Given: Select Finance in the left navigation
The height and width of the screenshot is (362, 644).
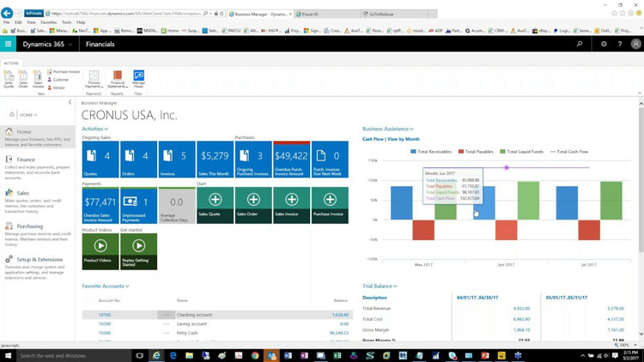Looking at the screenshot, I should coord(26,160).
